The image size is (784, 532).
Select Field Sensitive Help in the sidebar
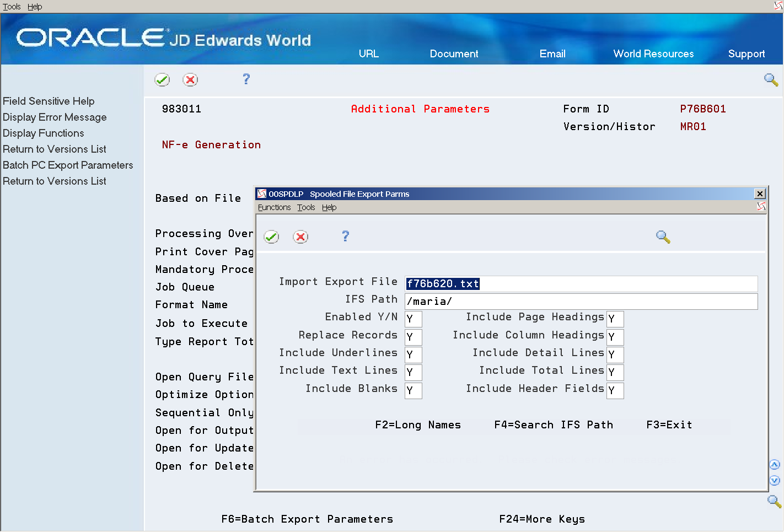pyautogui.click(x=49, y=101)
